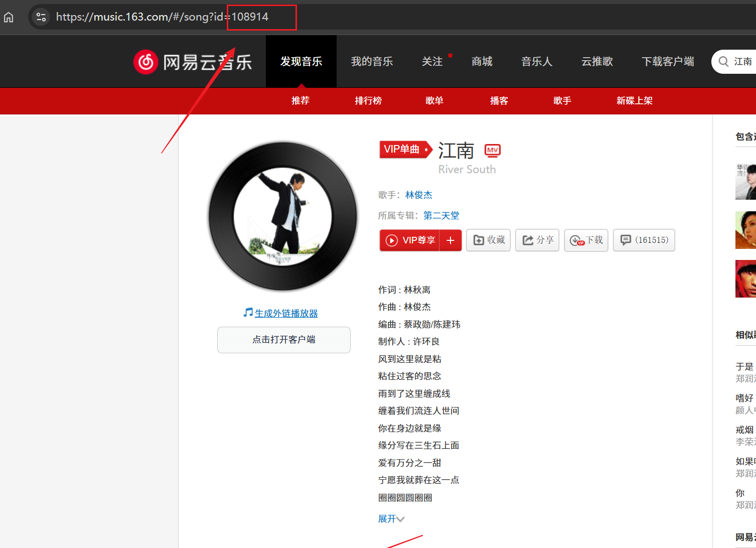
Task: Open site info icon in address bar
Action: click(41, 17)
